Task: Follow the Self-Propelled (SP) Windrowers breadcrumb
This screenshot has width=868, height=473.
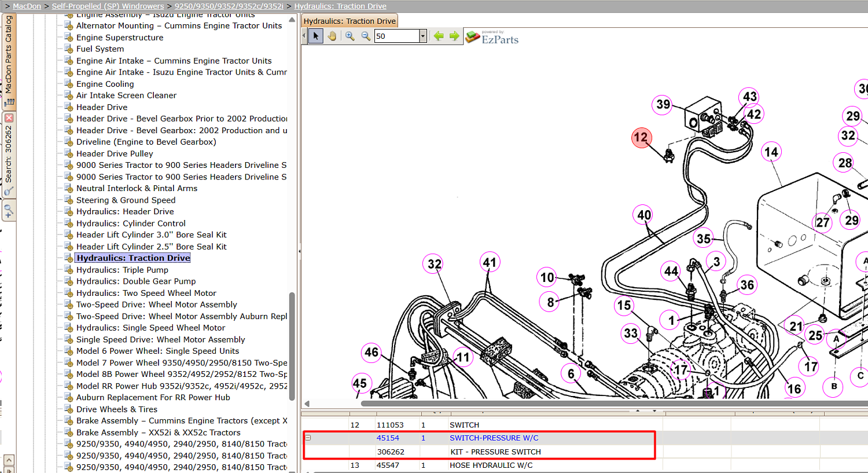Action: coord(108,6)
